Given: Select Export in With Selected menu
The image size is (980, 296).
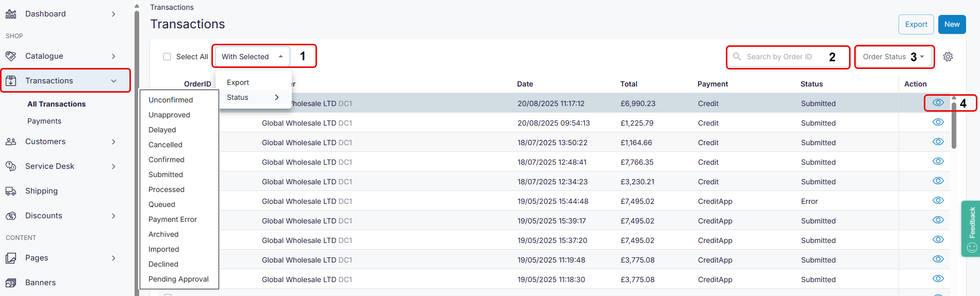Looking at the screenshot, I should 238,82.
